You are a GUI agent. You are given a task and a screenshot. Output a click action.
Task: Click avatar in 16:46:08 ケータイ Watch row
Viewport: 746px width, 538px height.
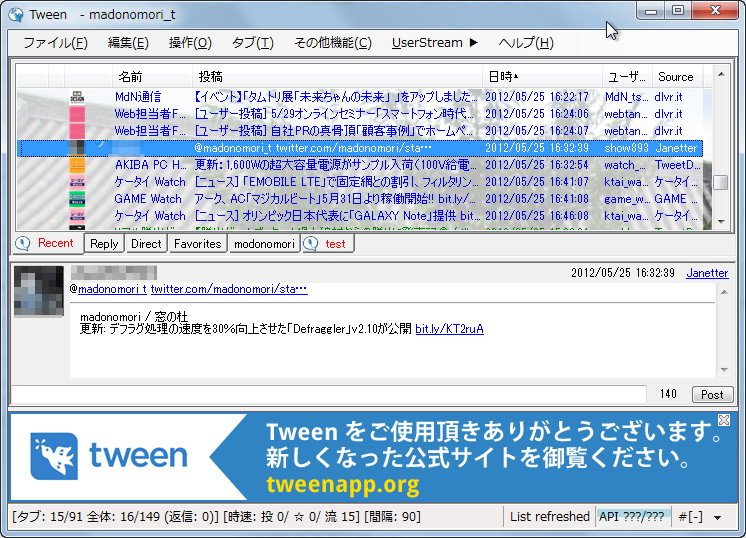77,216
